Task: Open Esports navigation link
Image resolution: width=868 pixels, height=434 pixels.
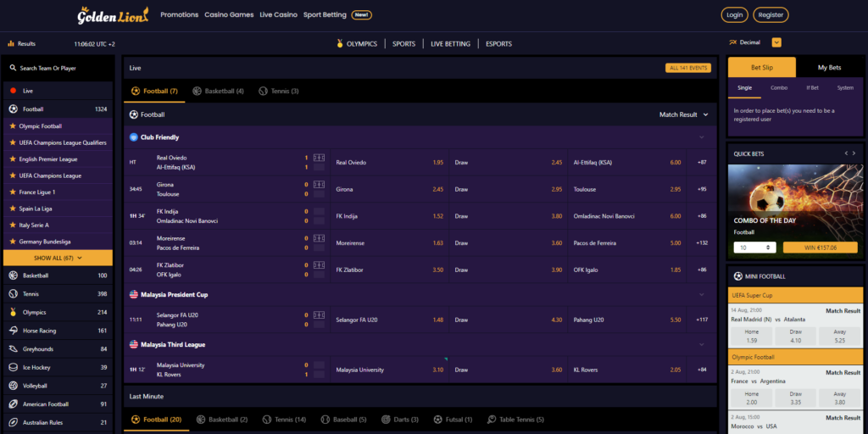Action: [x=498, y=44]
